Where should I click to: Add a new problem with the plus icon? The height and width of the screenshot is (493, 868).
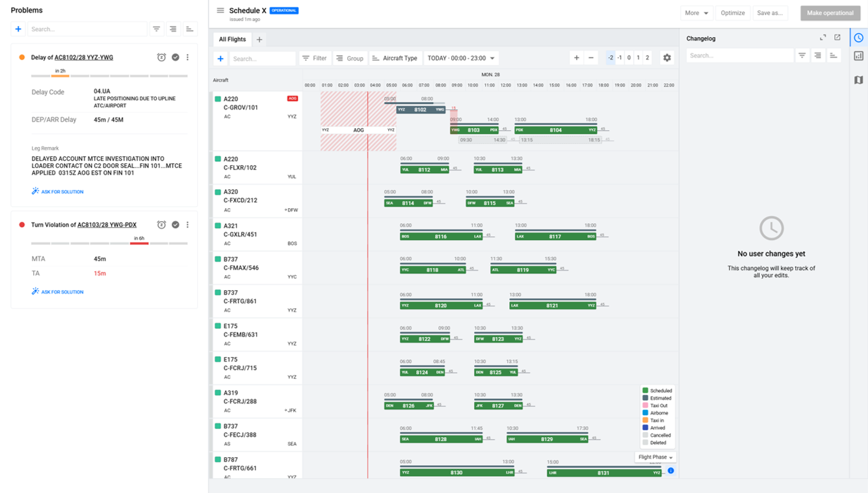click(18, 29)
